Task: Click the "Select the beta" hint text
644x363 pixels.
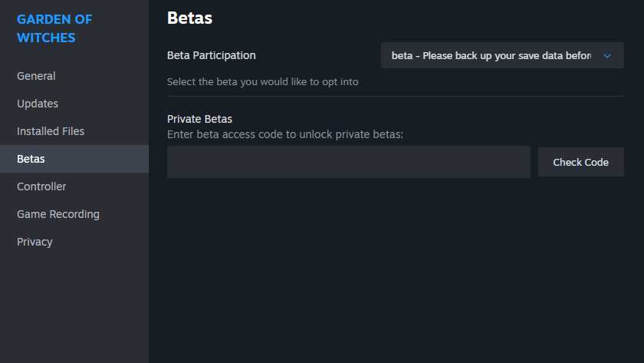Action: tap(262, 81)
